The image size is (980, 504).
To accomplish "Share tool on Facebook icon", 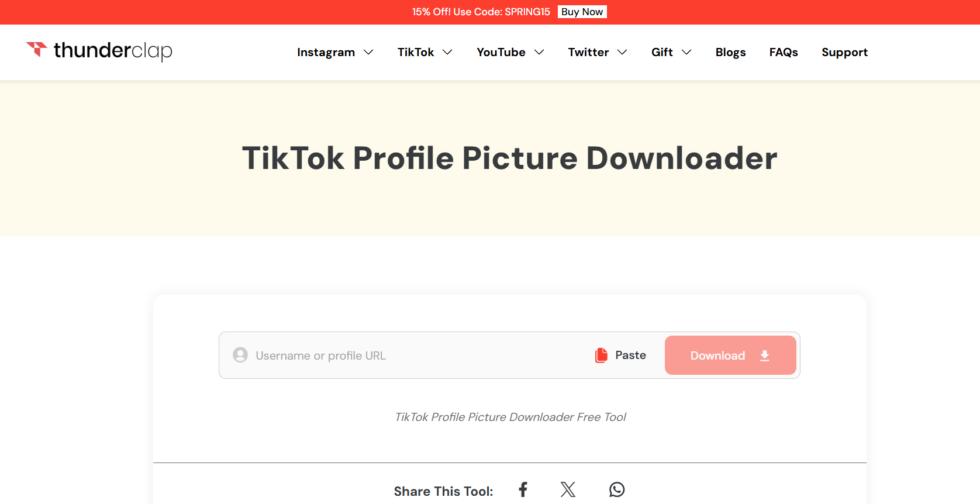I will (x=522, y=489).
